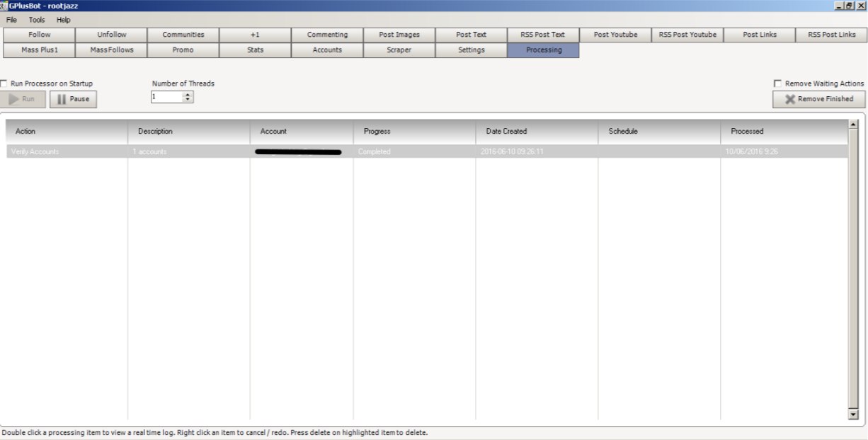Screen dimensions: 868x440
Task: Open the Help menu
Action: click(64, 20)
